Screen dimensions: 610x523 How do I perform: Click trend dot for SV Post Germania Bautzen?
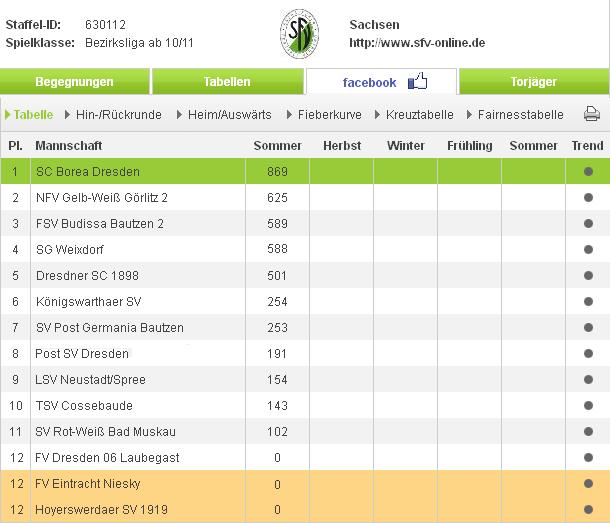tap(588, 328)
